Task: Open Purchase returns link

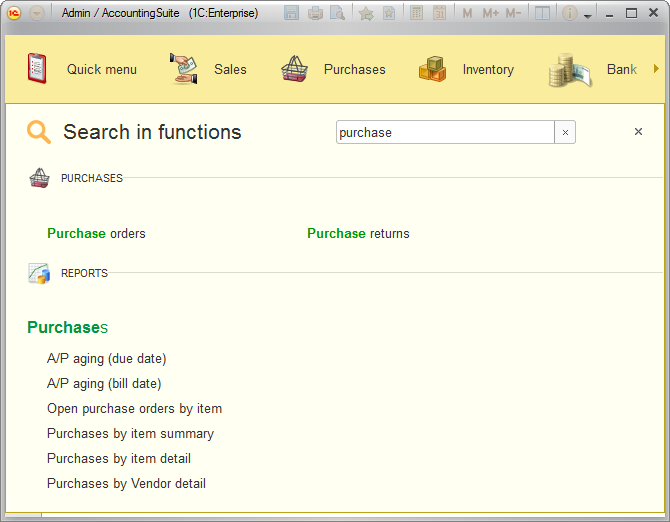Action: [358, 234]
